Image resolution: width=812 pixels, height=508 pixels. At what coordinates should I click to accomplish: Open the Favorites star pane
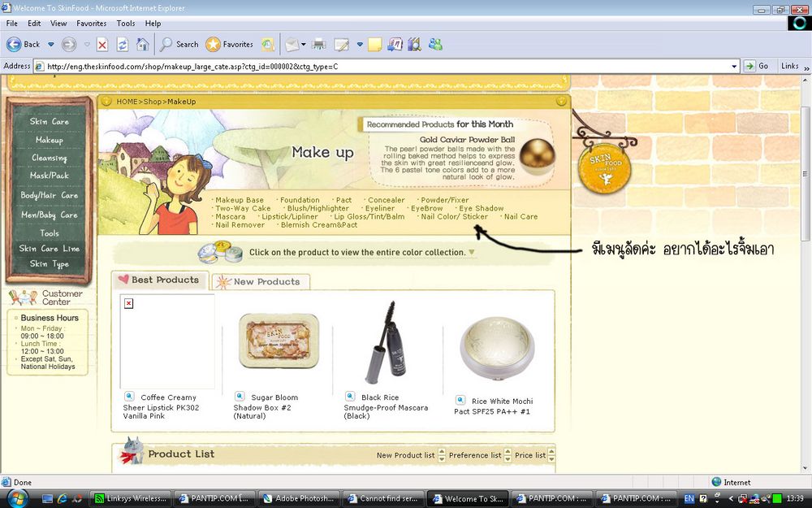tap(230, 45)
